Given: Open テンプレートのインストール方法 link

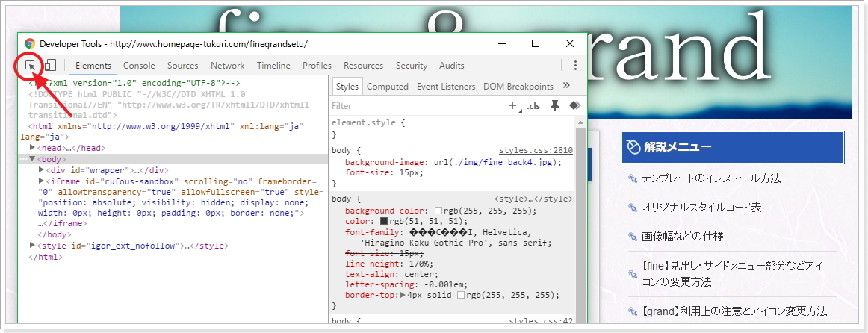Looking at the screenshot, I should [x=710, y=178].
